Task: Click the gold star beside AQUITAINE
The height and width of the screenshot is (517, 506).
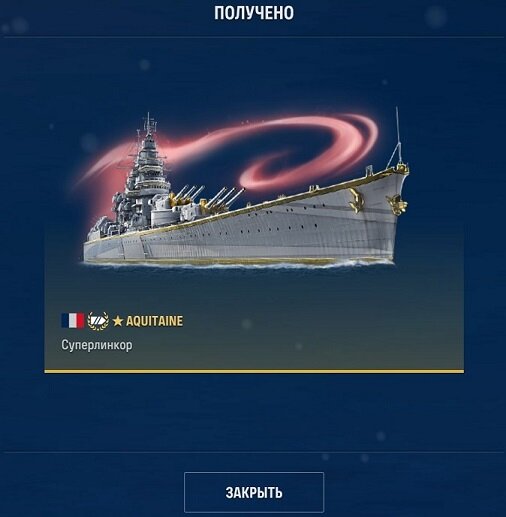Action: tap(118, 321)
